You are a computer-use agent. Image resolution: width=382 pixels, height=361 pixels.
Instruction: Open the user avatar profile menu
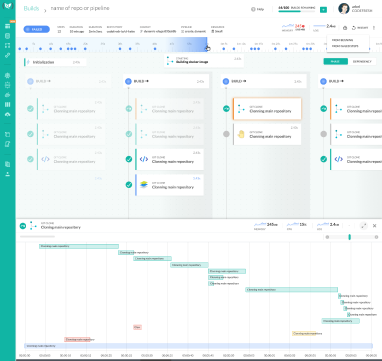pyautogui.click(x=344, y=9)
